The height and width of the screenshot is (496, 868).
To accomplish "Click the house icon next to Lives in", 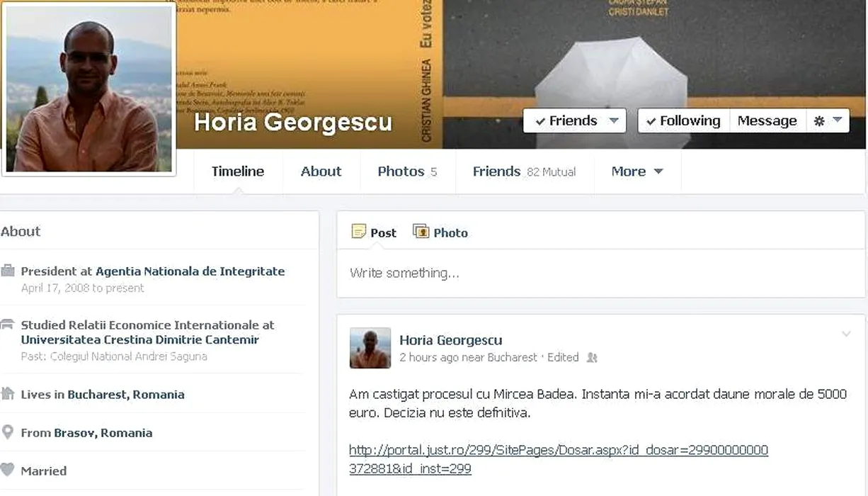I will pyautogui.click(x=8, y=394).
